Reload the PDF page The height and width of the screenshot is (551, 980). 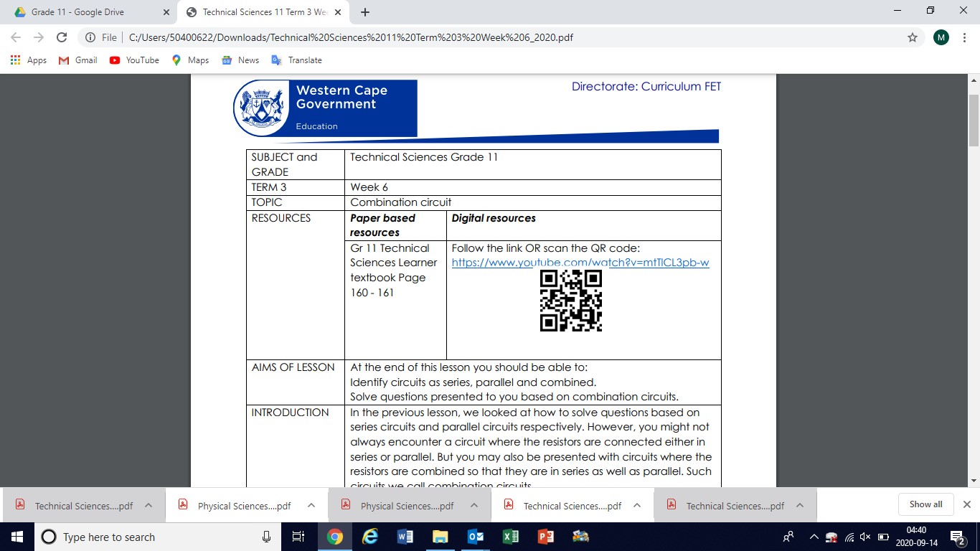pyautogui.click(x=62, y=37)
